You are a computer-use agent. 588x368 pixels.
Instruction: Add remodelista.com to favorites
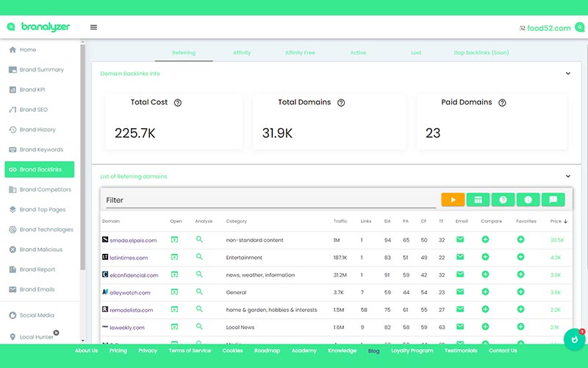[520, 309]
